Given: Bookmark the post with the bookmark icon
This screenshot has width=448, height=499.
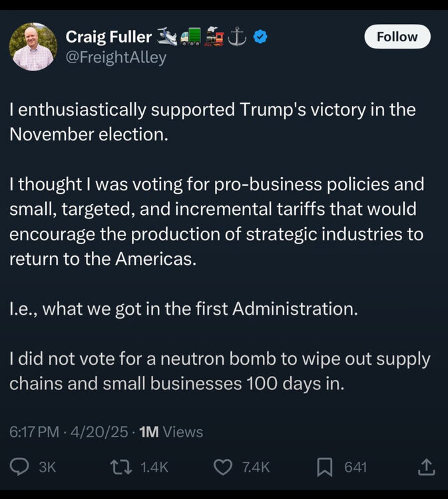Looking at the screenshot, I should point(324,467).
